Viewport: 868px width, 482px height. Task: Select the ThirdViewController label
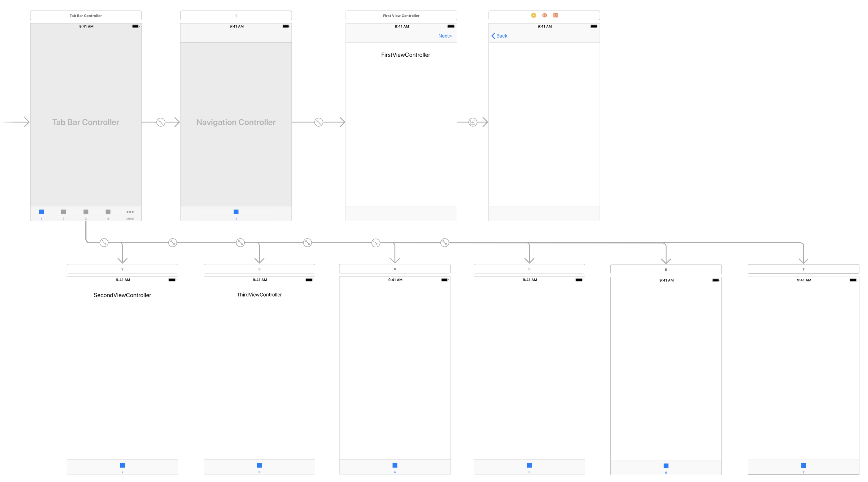[259, 294]
